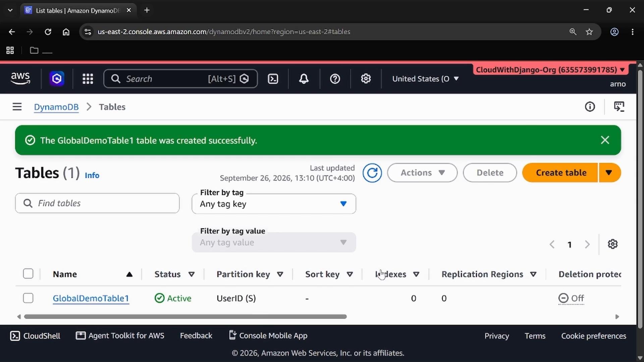Bookmark this page with the star
Viewport: 644px width, 362px height.
(589, 32)
